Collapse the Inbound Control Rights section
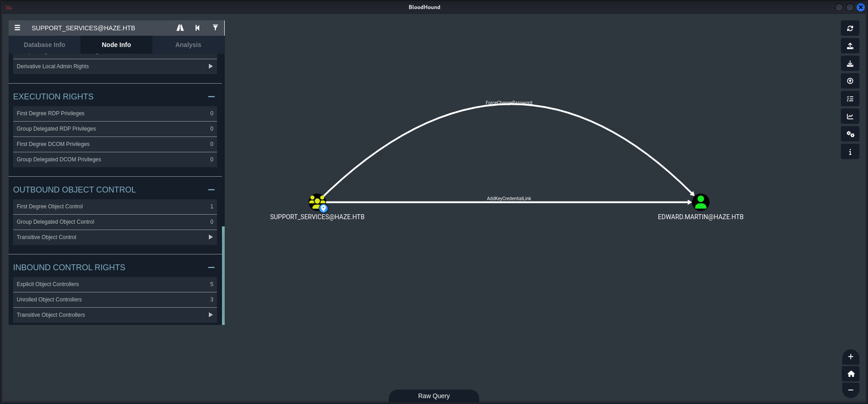This screenshot has width=868, height=404. [211, 268]
